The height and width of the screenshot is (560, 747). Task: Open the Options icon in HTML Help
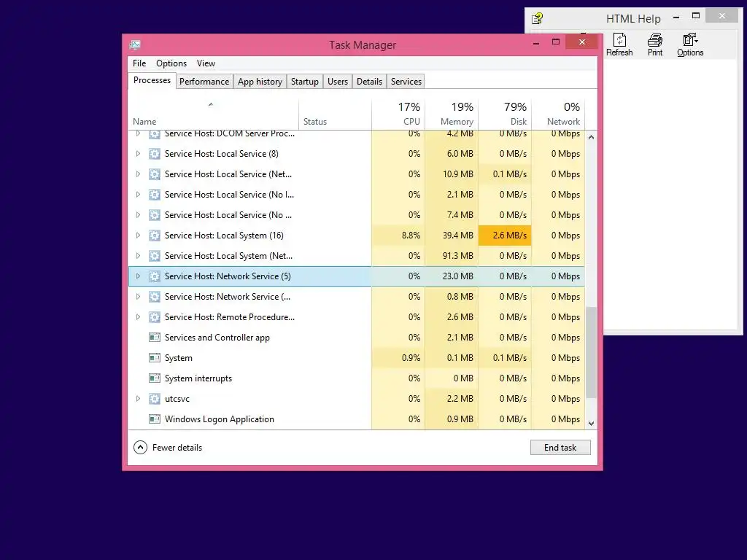click(x=690, y=39)
